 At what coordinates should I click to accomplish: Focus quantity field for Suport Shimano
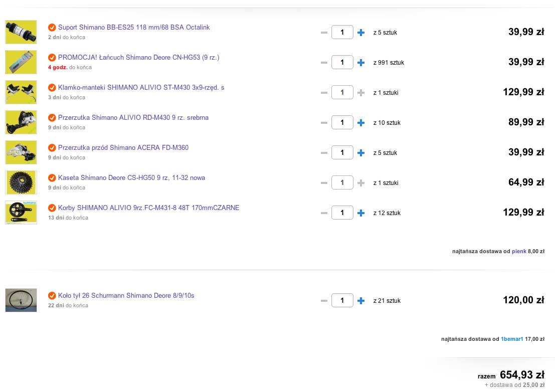(x=342, y=32)
